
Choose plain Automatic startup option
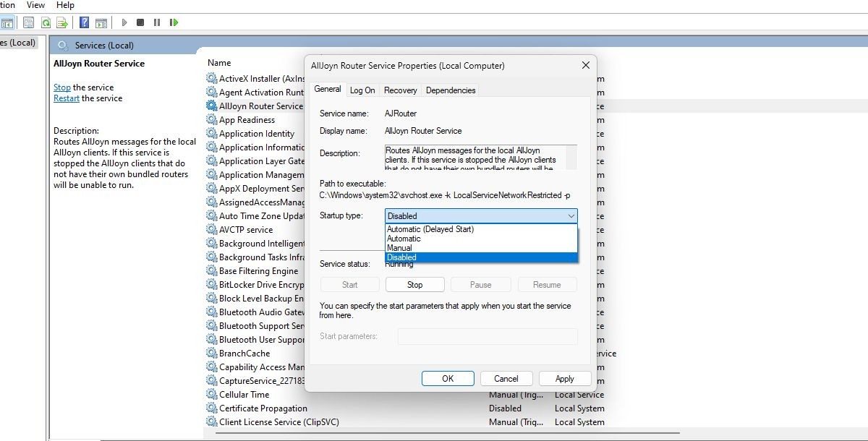coord(481,239)
